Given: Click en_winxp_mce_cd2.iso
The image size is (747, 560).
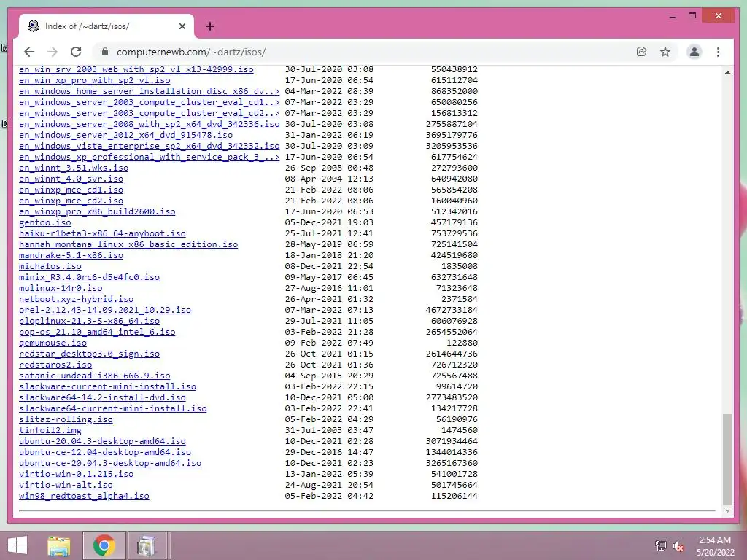Looking at the screenshot, I should [x=71, y=201].
